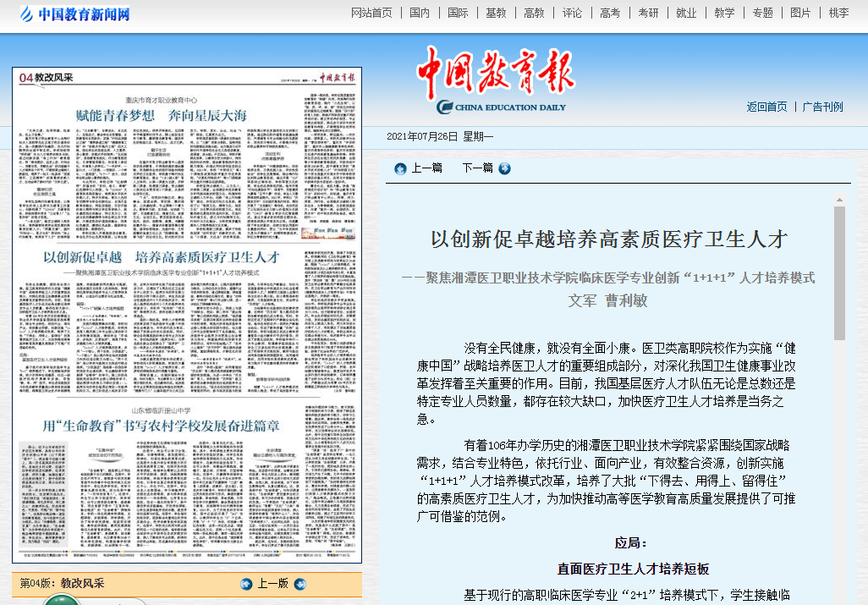Select 考研 in the top menu
The height and width of the screenshot is (605, 868).
(x=648, y=13)
